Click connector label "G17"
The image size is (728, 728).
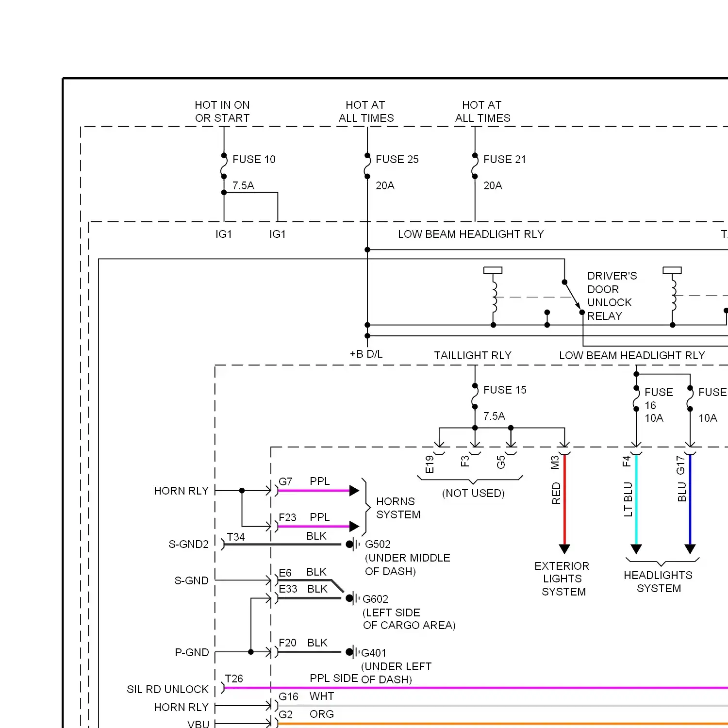click(680, 465)
